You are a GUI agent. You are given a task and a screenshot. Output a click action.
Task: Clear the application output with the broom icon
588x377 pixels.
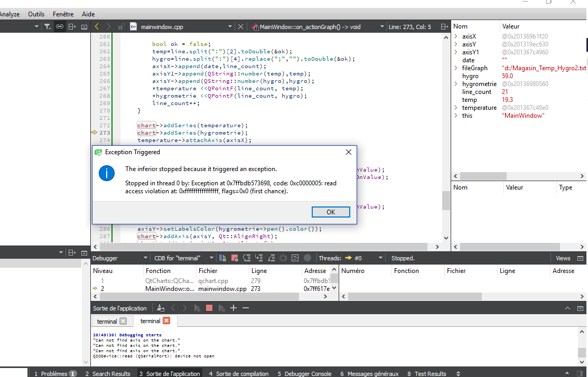click(x=161, y=307)
